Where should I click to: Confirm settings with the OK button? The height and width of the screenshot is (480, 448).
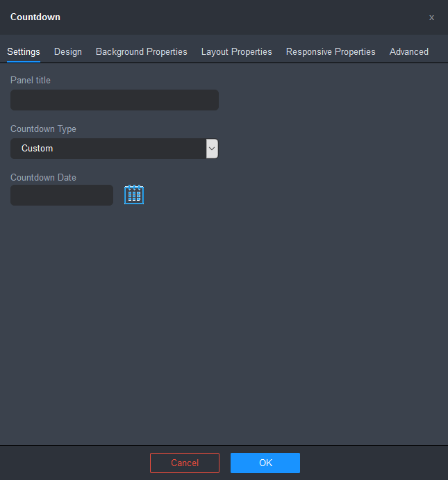point(265,463)
